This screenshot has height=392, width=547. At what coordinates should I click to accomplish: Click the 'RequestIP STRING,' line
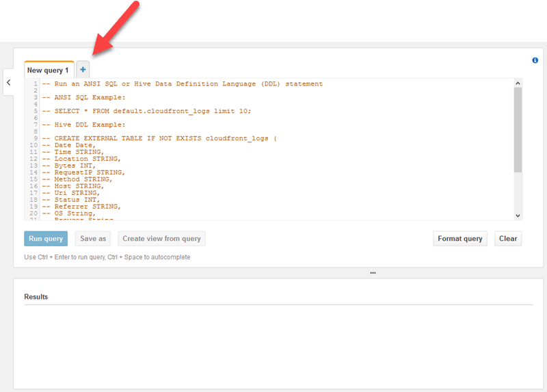pos(83,172)
